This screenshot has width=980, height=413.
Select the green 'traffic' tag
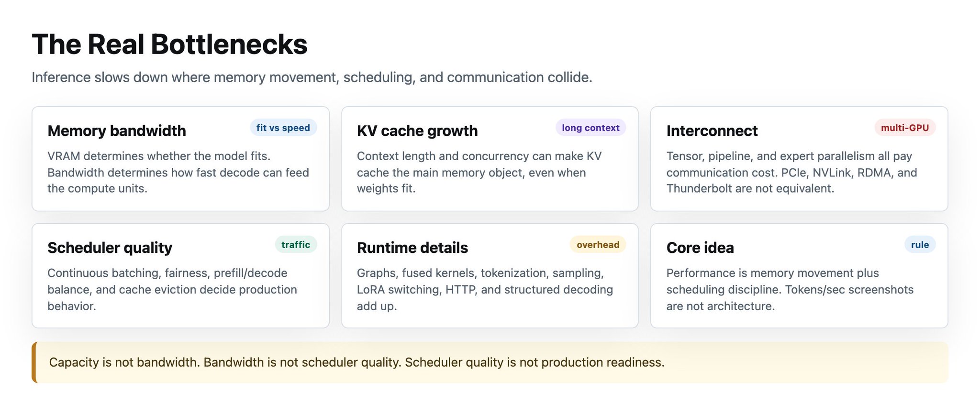(x=296, y=245)
